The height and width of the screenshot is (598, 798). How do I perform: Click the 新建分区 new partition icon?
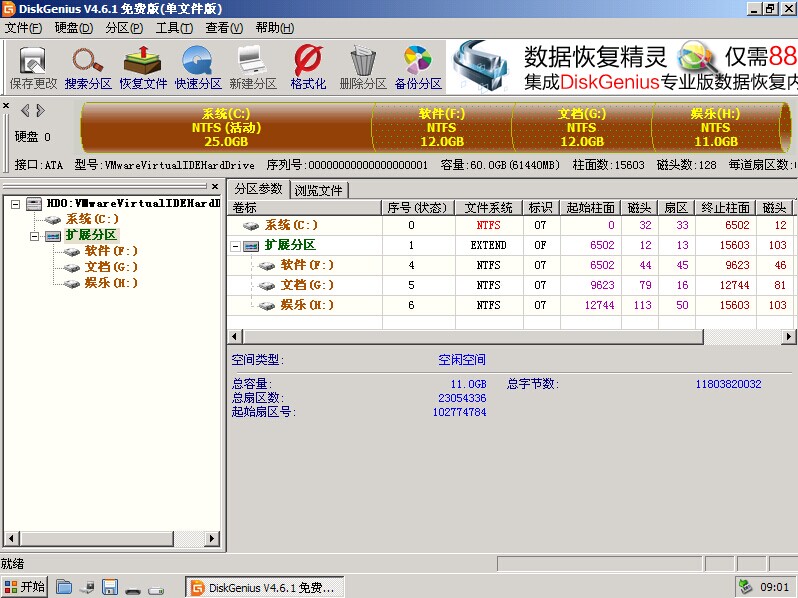click(x=253, y=67)
